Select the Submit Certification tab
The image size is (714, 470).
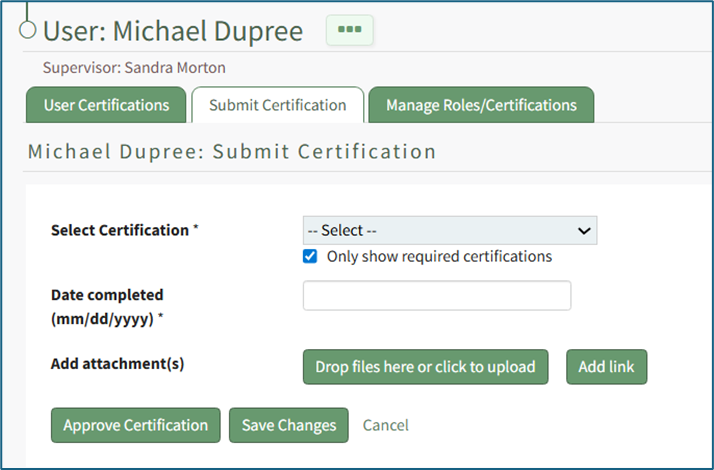[x=277, y=105]
